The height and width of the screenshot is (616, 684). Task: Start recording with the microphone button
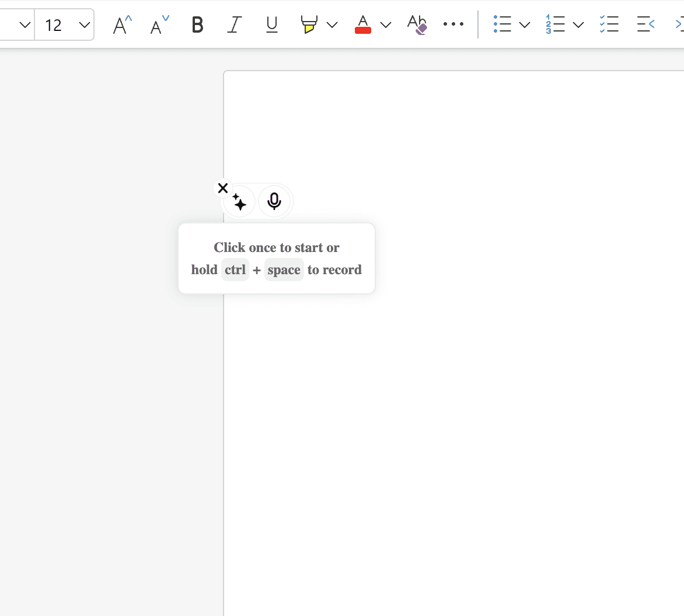point(274,201)
